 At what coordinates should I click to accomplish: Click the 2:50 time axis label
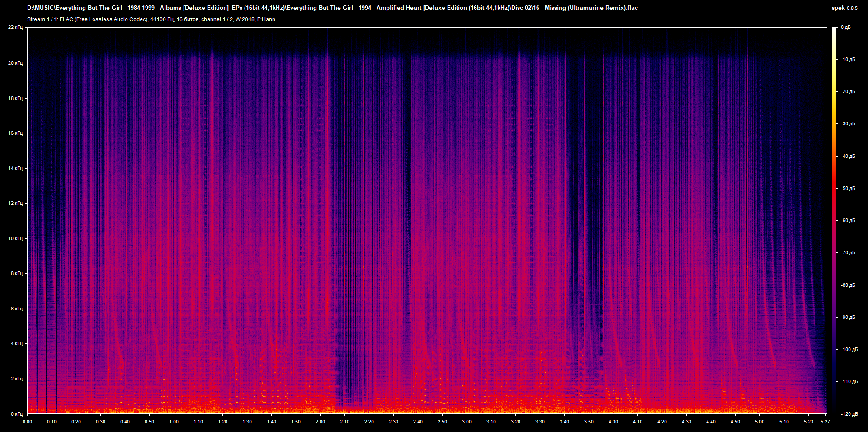(443, 422)
